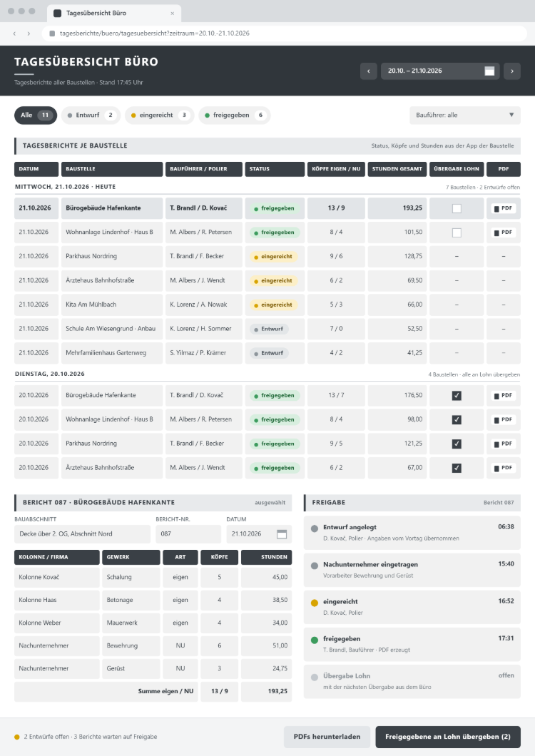The height and width of the screenshot is (756, 535).
Task: Uncheck Übergabe Lohn for Bürogebäude Hafenkante 20.10.2026
Action: [457, 395]
